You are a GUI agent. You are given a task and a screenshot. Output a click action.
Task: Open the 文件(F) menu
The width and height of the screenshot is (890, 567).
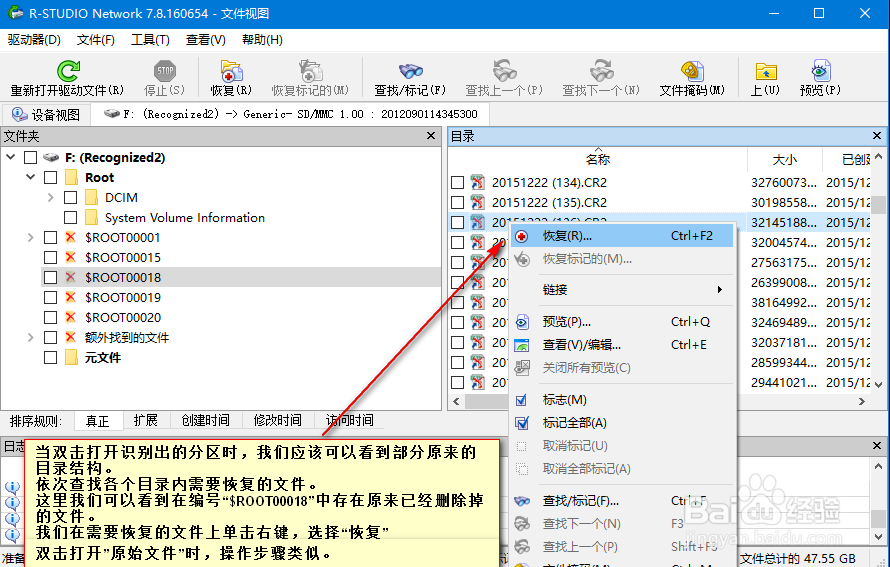click(96, 40)
